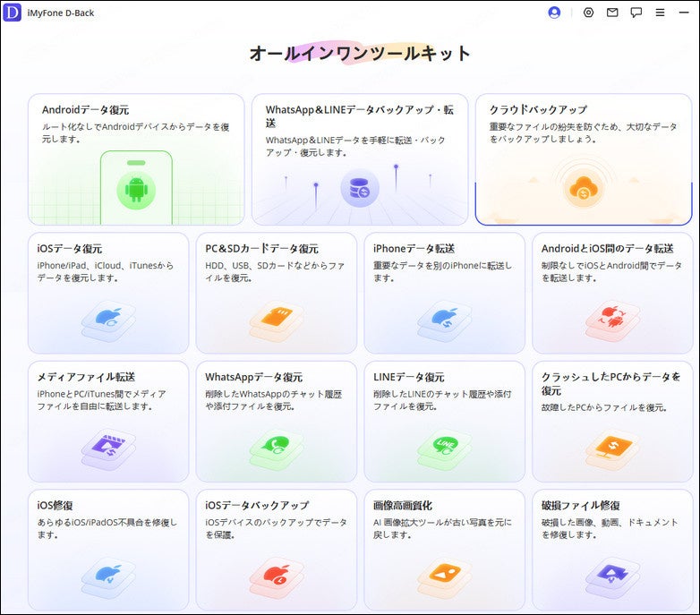The image size is (700, 615).
Task: Click the HDD、USB、SDカード description text
Action: 275,272
